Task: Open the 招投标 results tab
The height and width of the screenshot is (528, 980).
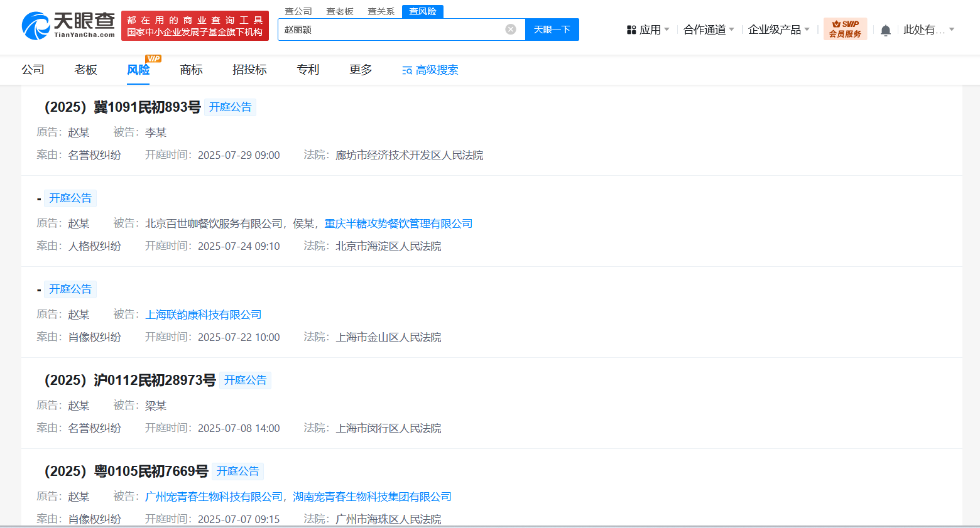Action: click(249, 70)
